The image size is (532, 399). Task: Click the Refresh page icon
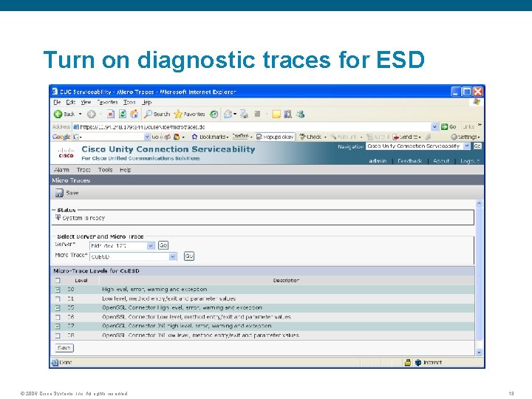[x=122, y=115]
